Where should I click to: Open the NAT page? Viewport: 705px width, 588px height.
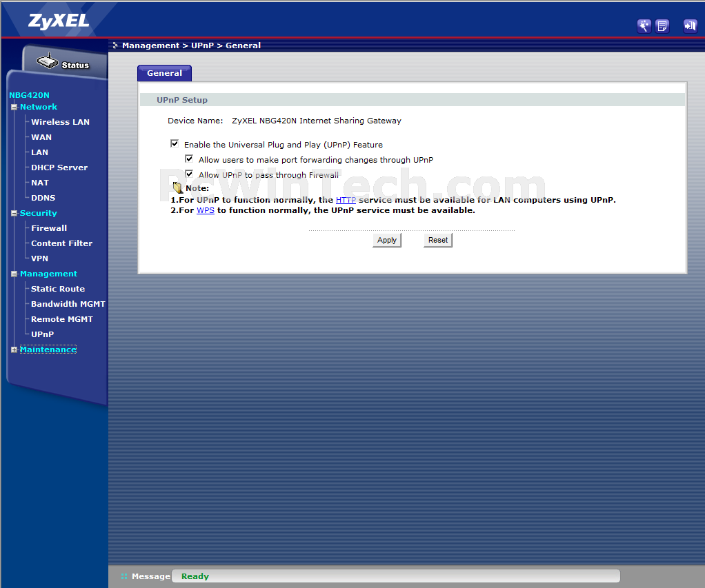point(40,183)
